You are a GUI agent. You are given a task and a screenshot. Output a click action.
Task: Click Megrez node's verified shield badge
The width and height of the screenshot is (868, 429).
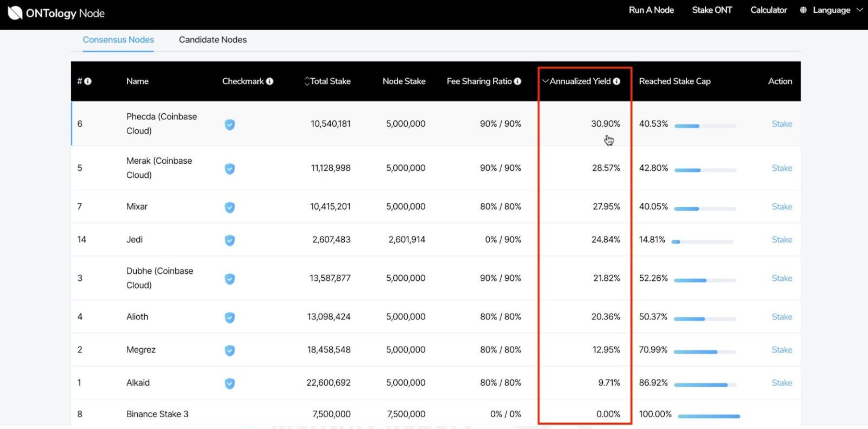click(x=229, y=350)
